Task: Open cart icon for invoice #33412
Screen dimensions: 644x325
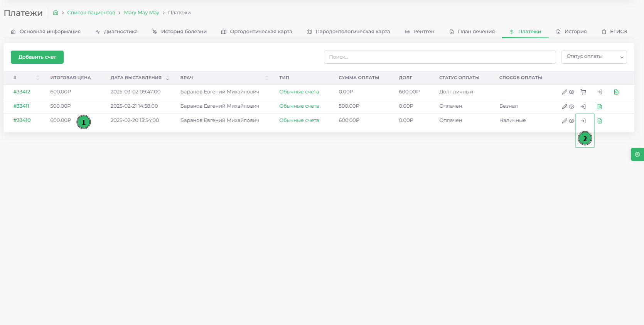Action: (x=583, y=92)
